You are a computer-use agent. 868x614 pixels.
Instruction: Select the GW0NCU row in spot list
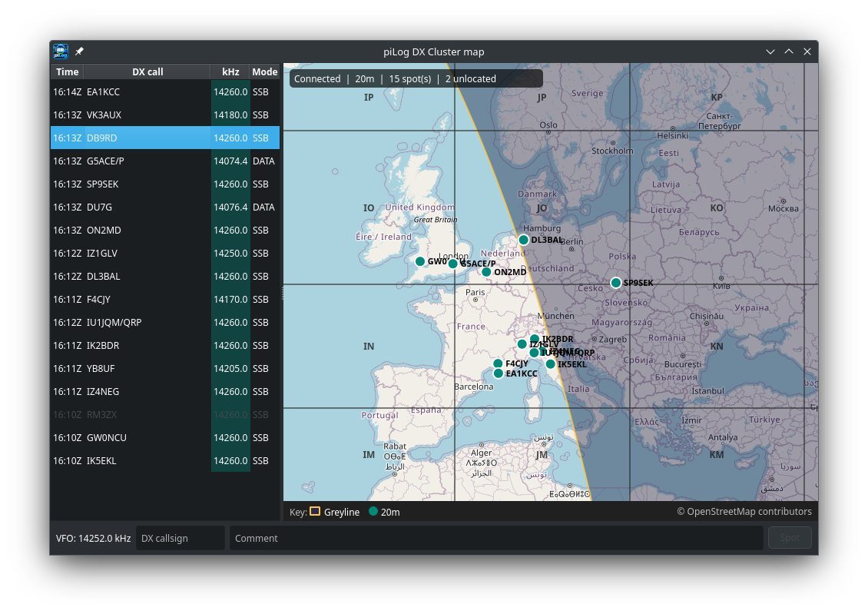click(165, 438)
